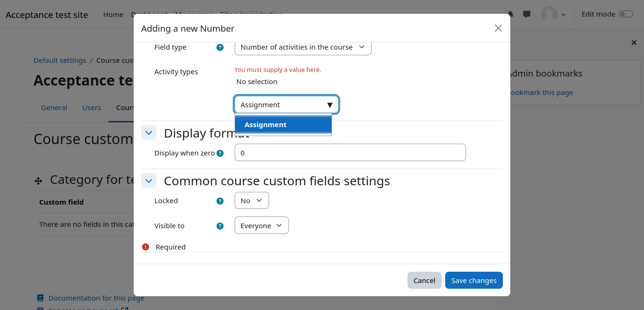This screenshot has height=310, width=644.
Task: Open the Field type dropdown
Action: tap(303, 47)
